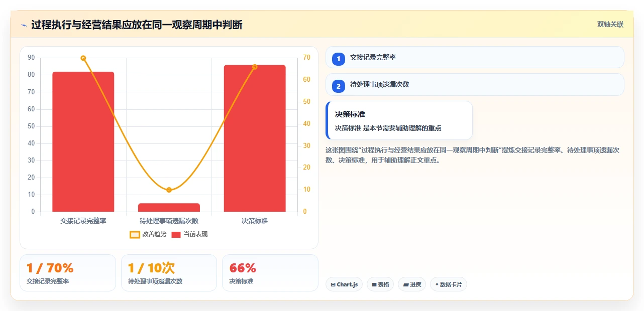Viewport: 644px width, 311px height.
Task: Click the trend line point at 10
Action: (x=169, y=190)
